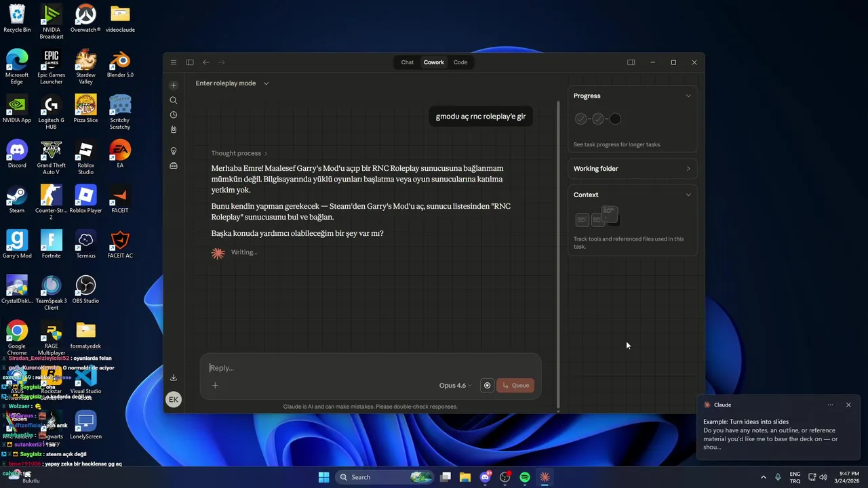Open FACEIT desktop shortcut
868x488 pixels.
point(120,200)
